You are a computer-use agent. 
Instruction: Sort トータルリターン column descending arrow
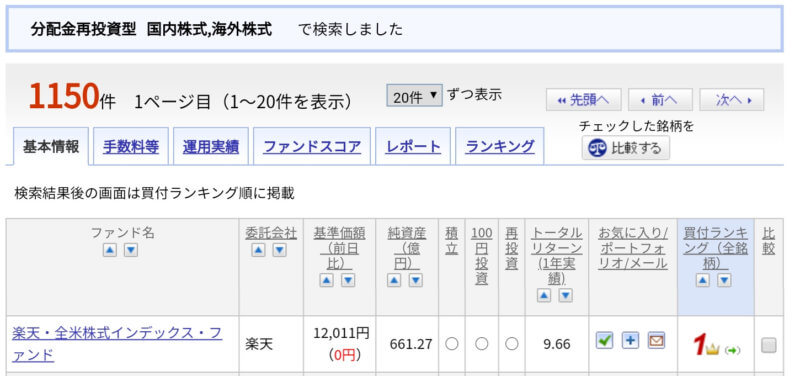565,295
